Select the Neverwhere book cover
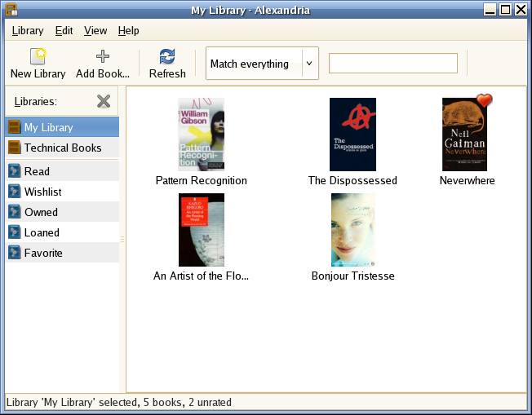 click(465, 135)
